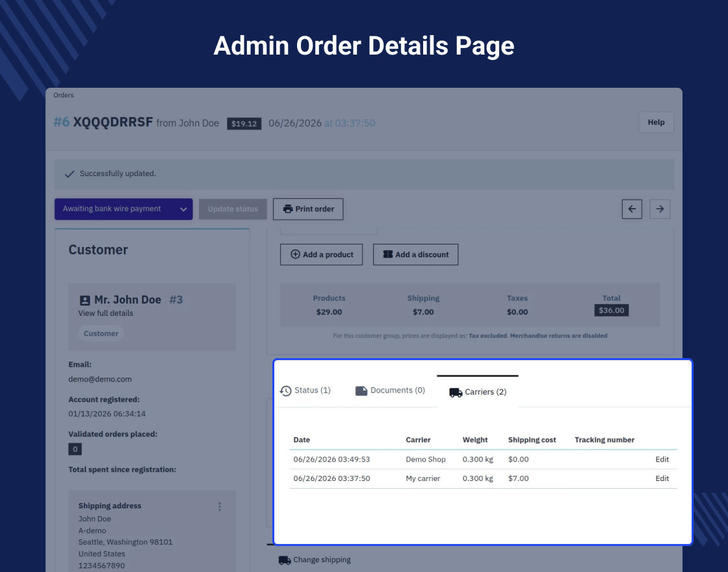The image size is (728, 572).
Task: Click the Shipping cost column header
Action: (532, 439)
